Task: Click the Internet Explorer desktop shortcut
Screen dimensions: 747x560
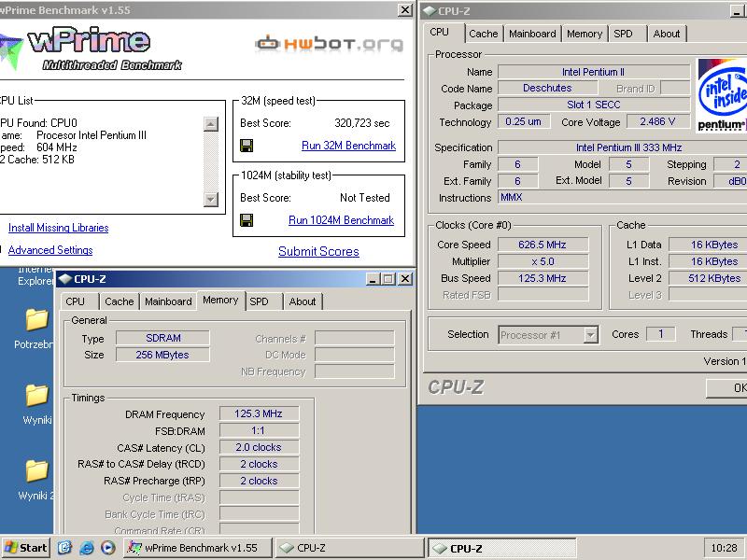Action: [x=35, y=276]
